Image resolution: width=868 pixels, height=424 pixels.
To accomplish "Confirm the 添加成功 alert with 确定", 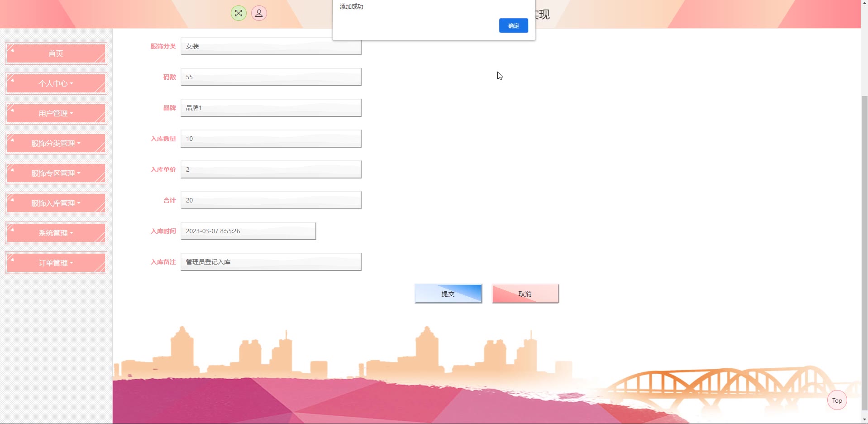I will pyautogui.click(x=513, y=26).
